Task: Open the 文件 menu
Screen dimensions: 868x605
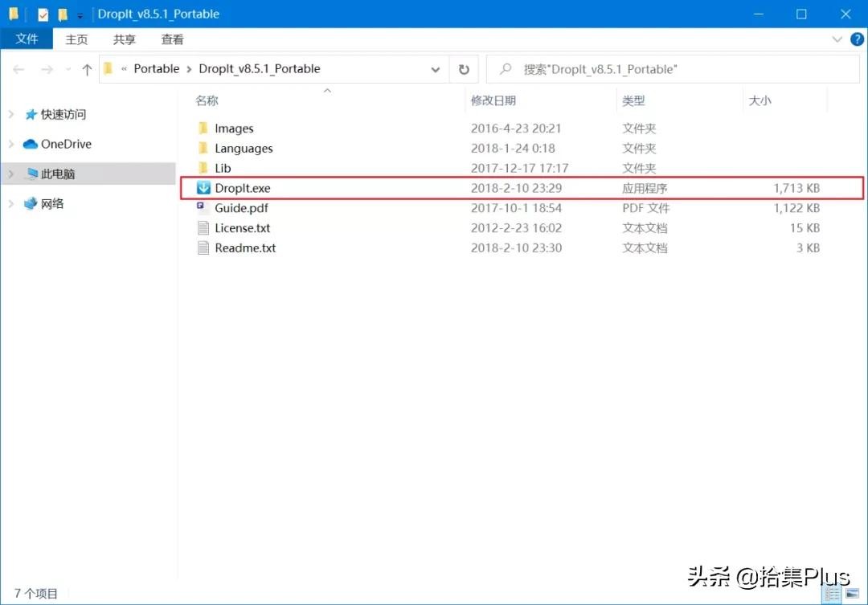Action: coord(27,39)
